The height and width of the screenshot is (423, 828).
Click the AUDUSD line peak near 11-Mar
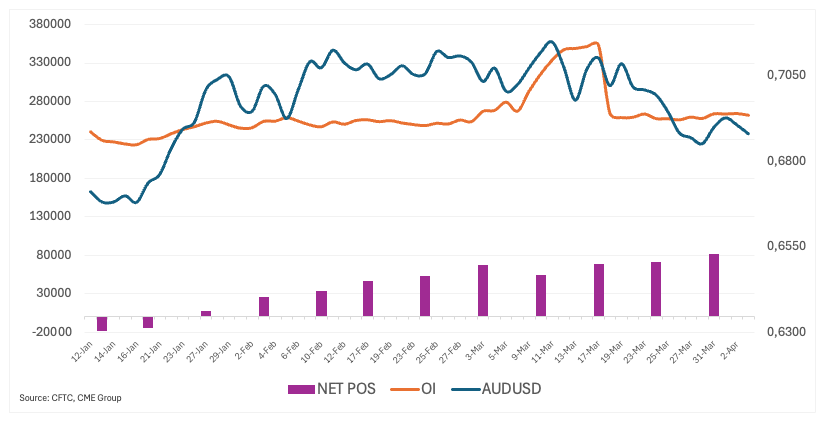[x=551, y=42]
